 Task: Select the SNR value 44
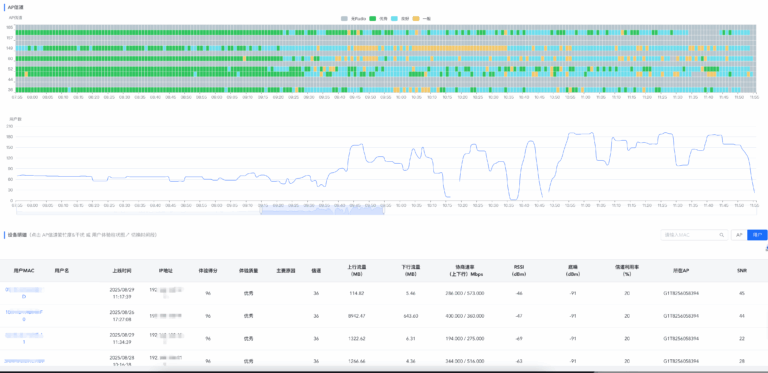(742, 316)
